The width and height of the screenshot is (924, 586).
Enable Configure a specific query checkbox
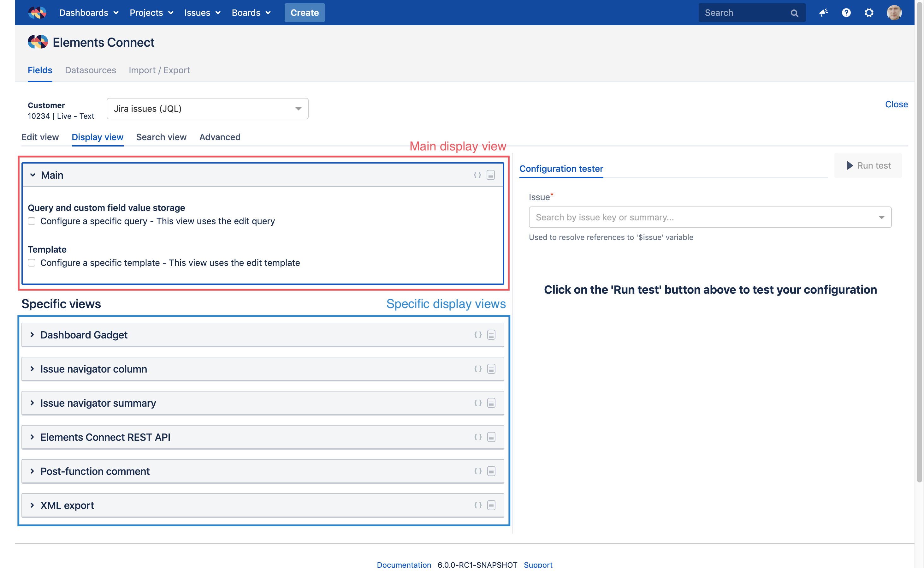coord(32,221)
